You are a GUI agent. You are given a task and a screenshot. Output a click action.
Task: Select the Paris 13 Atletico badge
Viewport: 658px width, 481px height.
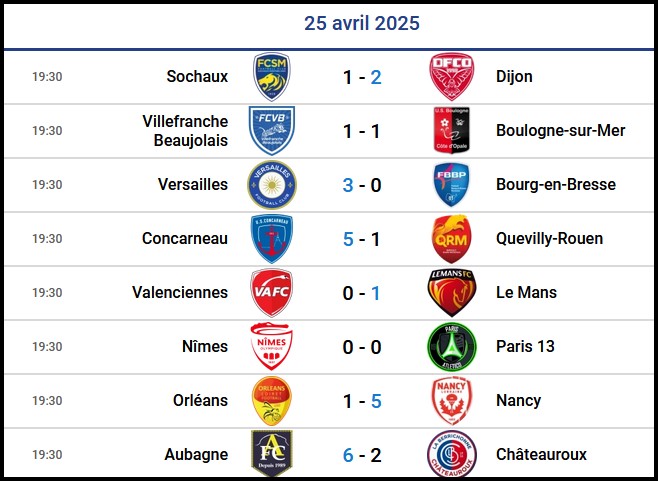(451, 346)
